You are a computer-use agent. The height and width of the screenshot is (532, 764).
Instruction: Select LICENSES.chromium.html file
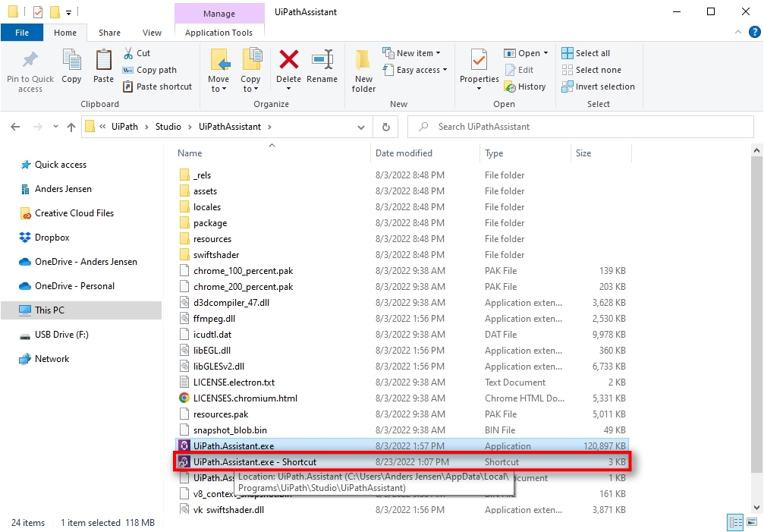click(x=402, y=398)
